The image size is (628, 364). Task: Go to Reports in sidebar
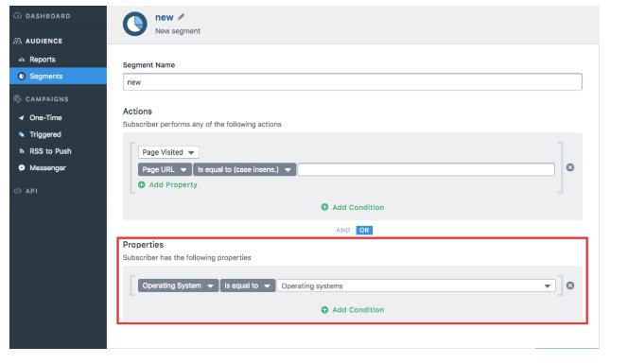pos(42,60)
